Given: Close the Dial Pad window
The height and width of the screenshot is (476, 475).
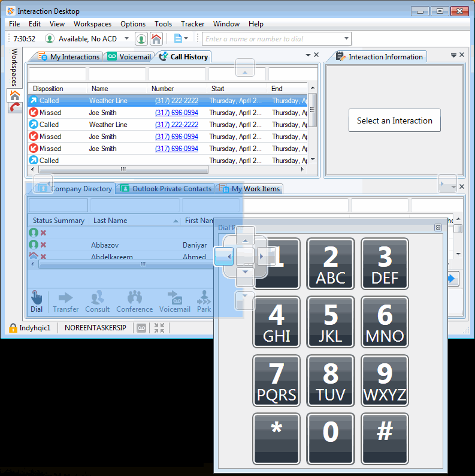Looking at the screenshot, I should [x=438, y=228].
